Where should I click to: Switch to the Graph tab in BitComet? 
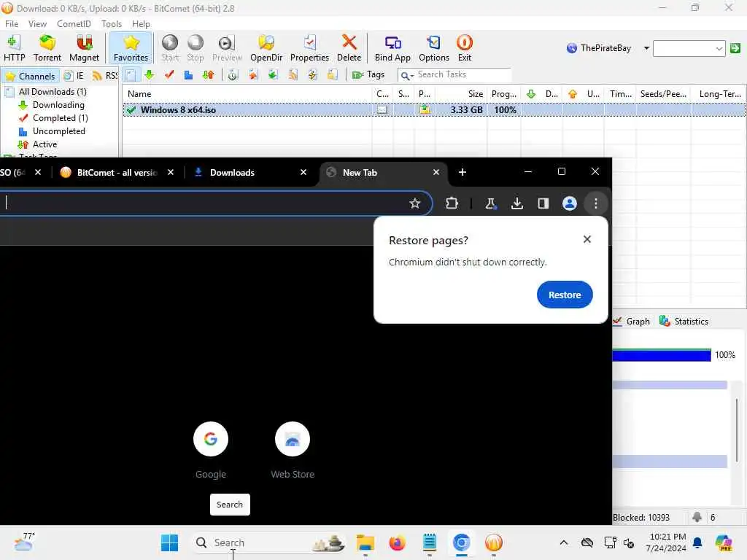click(632, 322)
